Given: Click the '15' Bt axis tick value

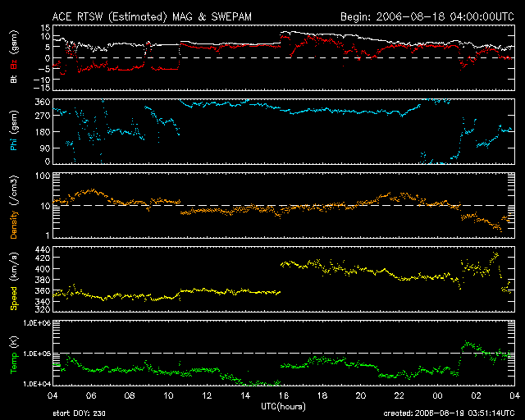Looking at the screenshot, I should click(x=46, y=28).
